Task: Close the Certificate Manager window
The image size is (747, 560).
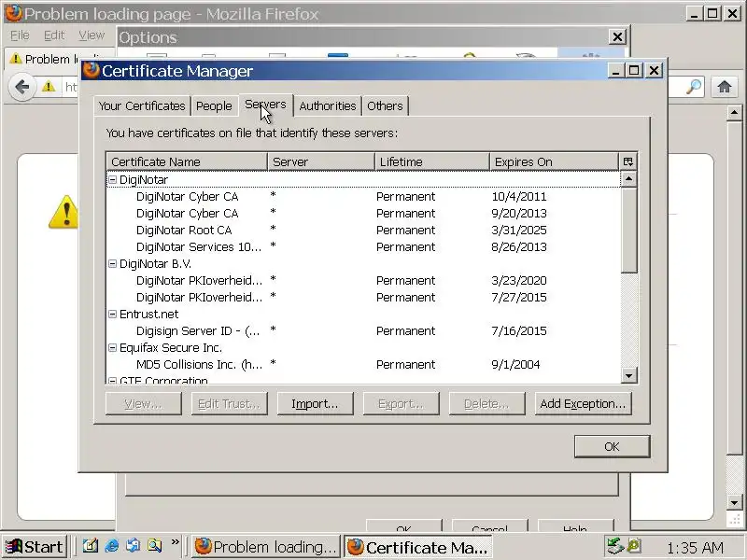Action: click(655, 71)
